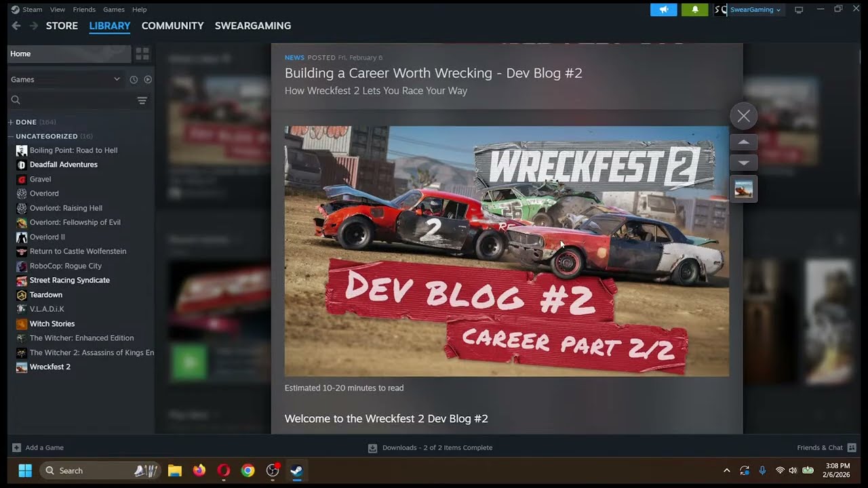Image resolution: width=868 pixels, height=488 pixels.
Task: Open the COMMUNITY tab
Action: pyautogui.click(x=172, y=26)
